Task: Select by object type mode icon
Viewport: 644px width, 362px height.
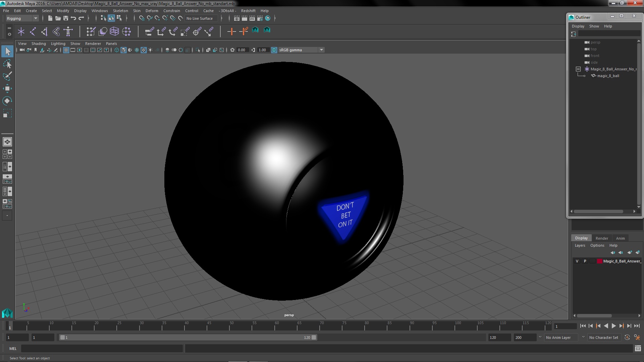Action: click(111, 18)
